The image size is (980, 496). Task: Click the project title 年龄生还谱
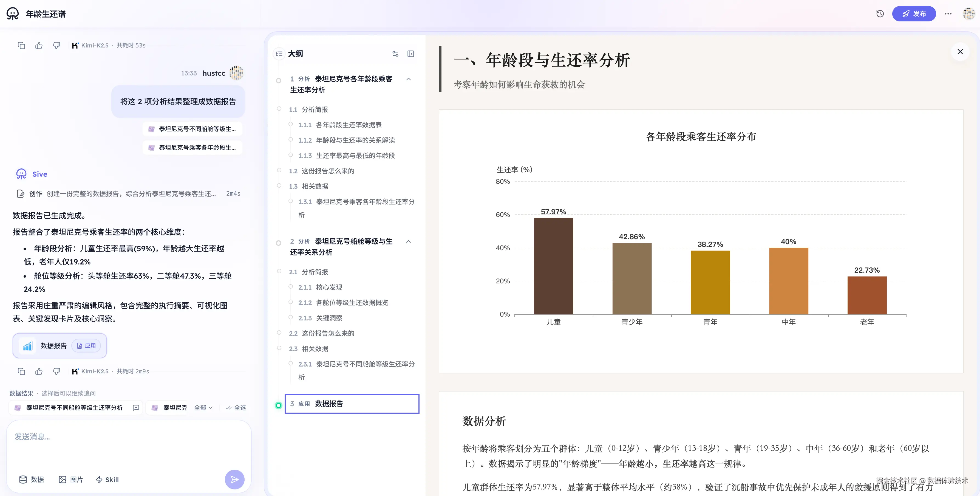point(46,14)
